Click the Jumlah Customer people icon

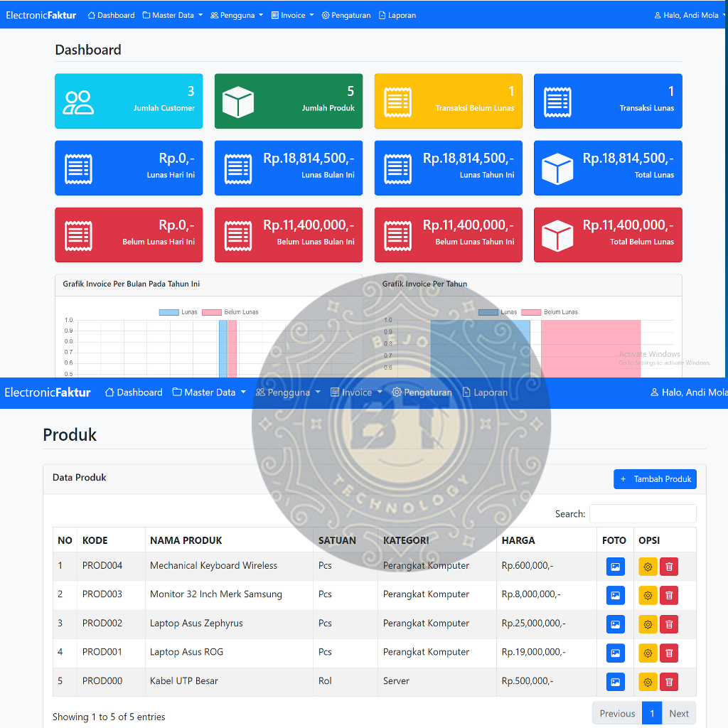tap(78, 102)
